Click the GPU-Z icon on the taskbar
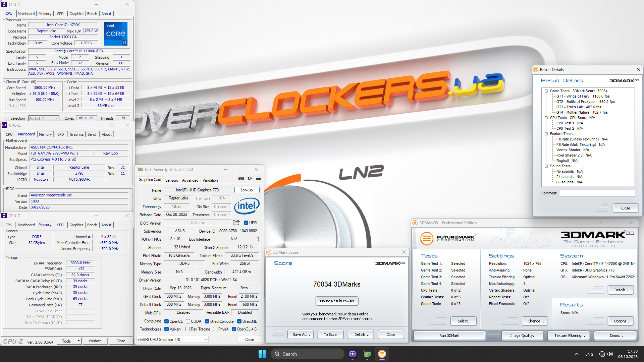The width and height of the screenshot is (644, 362). 367,354
